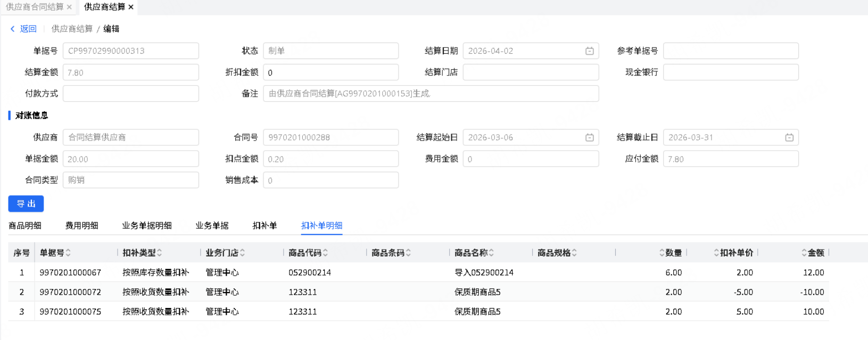The width and height of the screenshot is (868, 340).
Task: Click the 状态 field showing 制单
Action: [x=331, y=51]
